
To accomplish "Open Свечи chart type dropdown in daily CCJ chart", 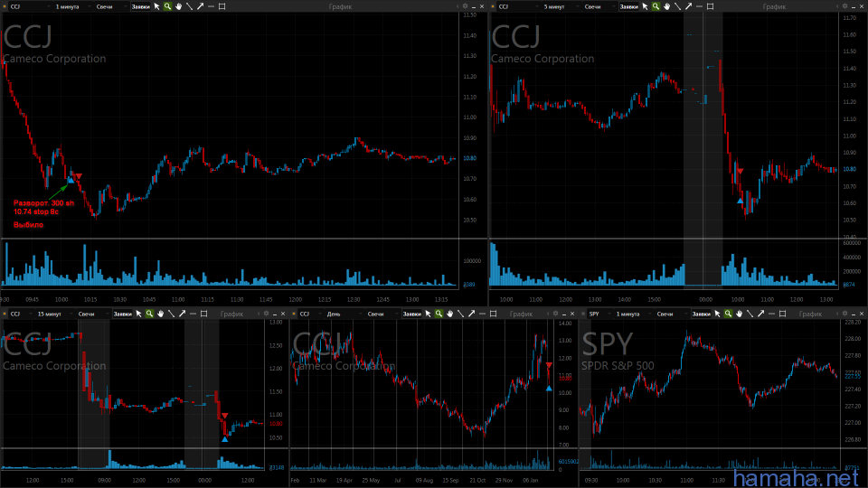I will 382,314.
